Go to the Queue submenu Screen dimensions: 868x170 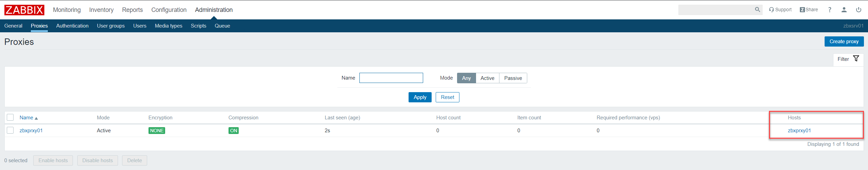click(x=222, y=26)
